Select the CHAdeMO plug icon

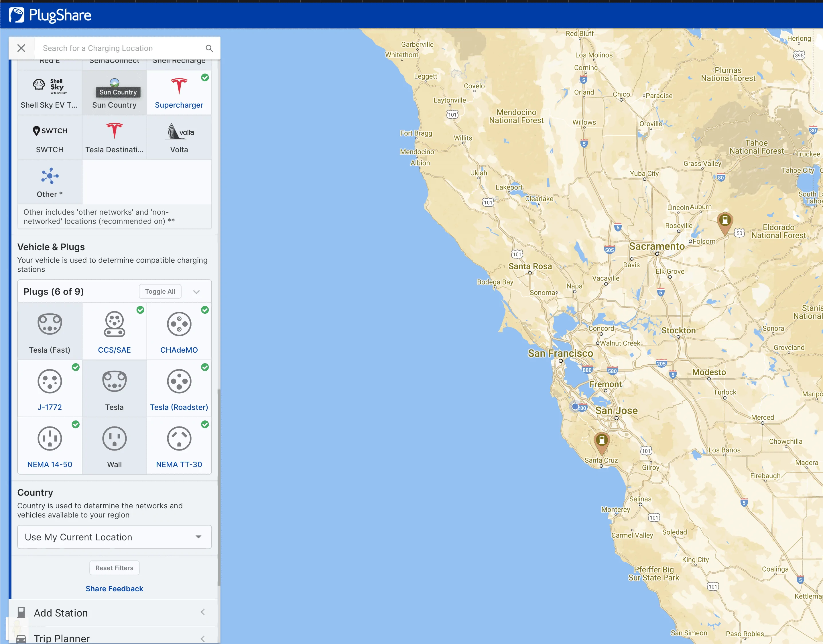179,324
